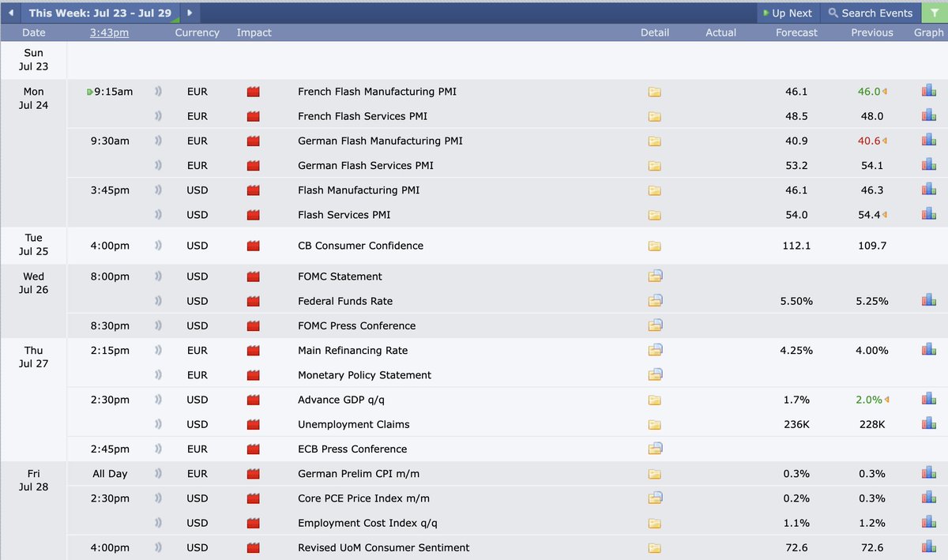Show graph for Federal Funds Rate

tap(928, 301)
